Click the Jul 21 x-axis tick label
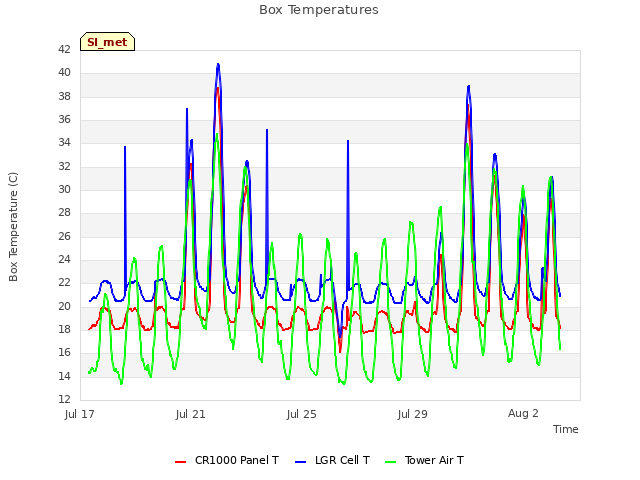 click(191, 414)
